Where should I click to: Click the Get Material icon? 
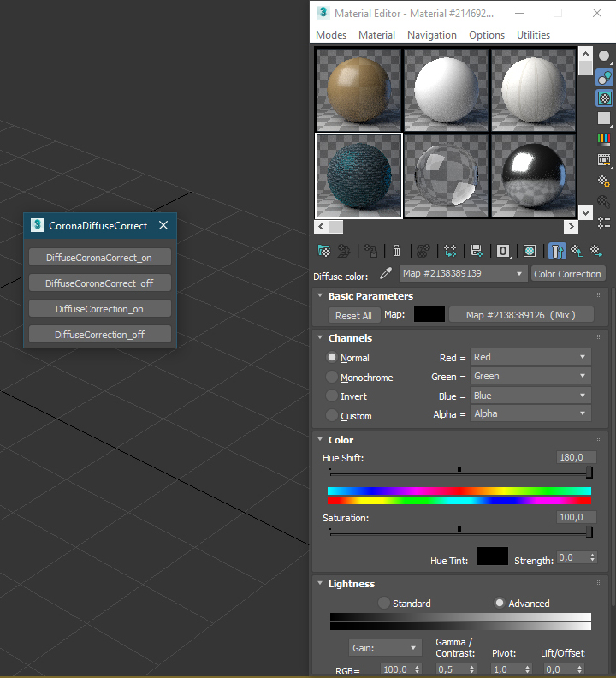coord(323,251)
